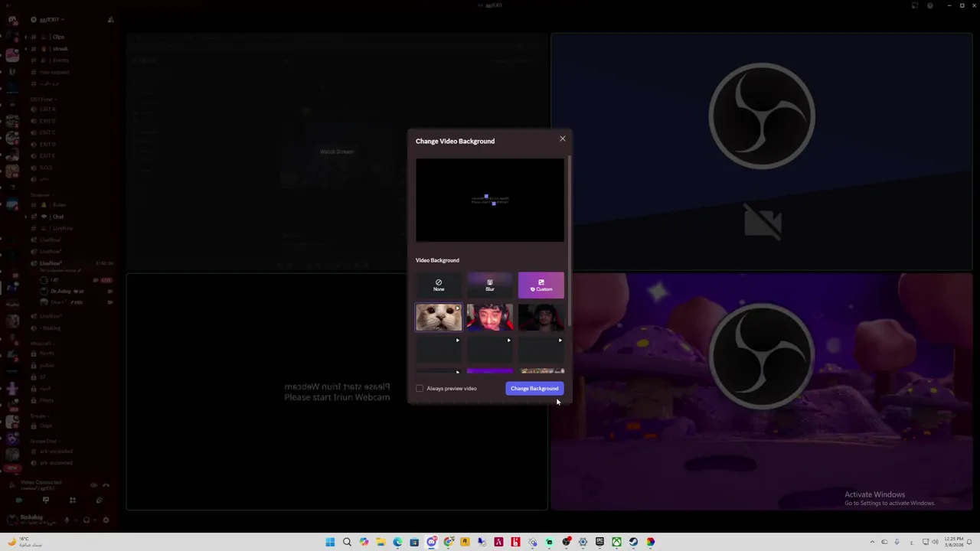Open File Explorer from taskbar
This screenshot has height=551, width=980.
coord(381,542)
